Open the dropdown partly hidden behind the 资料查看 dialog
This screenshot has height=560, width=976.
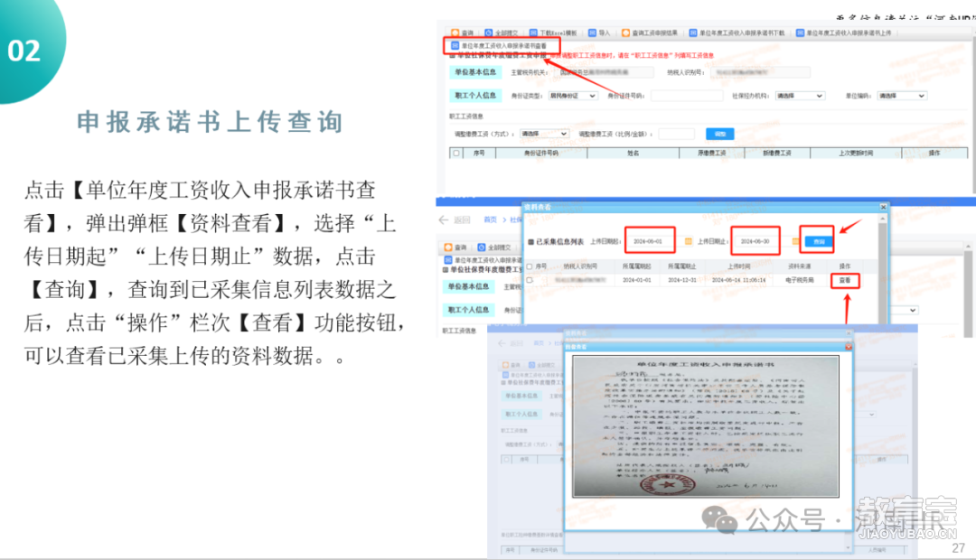[x=903, y=310]
